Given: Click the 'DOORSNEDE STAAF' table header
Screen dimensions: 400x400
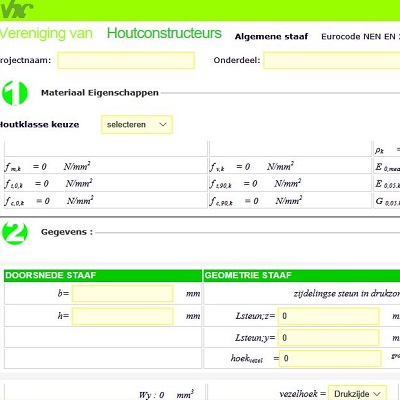Looking at the screenshot, I should coord(103,275).
